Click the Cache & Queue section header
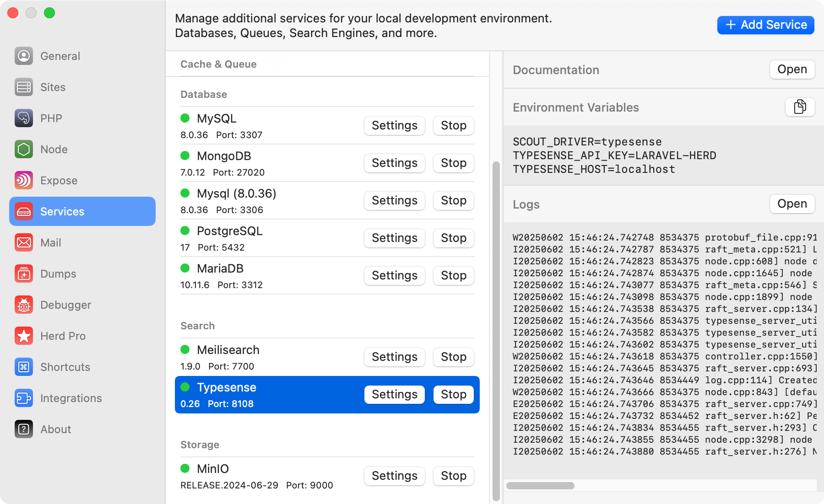Image resolution: width=824 pixels, height=504 pixels. 218,64
